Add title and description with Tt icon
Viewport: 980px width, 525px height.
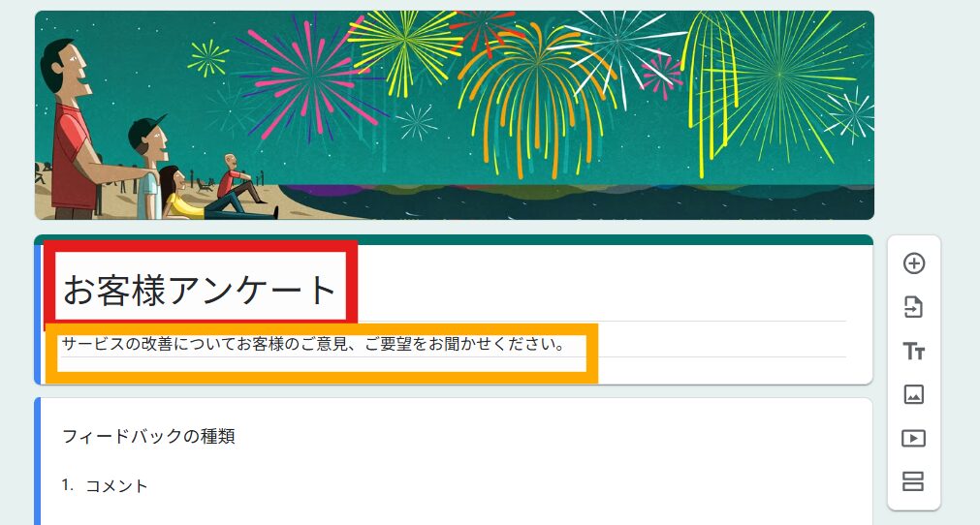[x=914, y=351]
